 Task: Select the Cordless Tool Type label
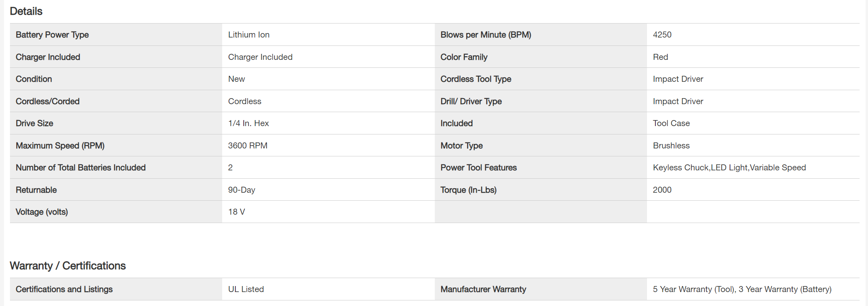pyautogui.click(x=476, y=79)
